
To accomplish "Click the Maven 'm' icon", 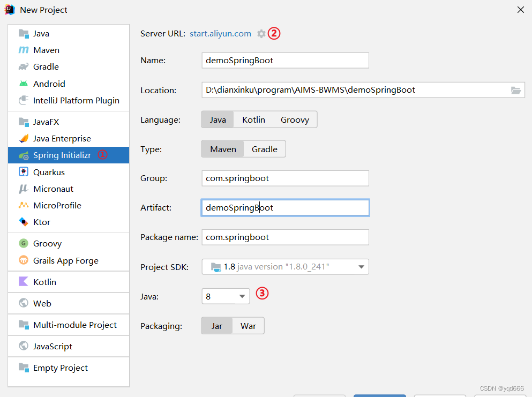I will (24, 50).
